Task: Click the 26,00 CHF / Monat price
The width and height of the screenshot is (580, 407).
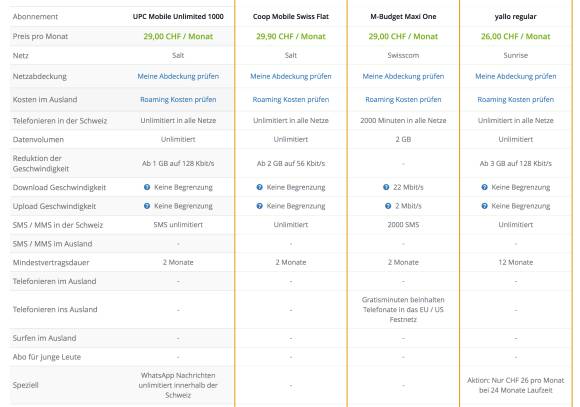Action: [x=516, y=36]
